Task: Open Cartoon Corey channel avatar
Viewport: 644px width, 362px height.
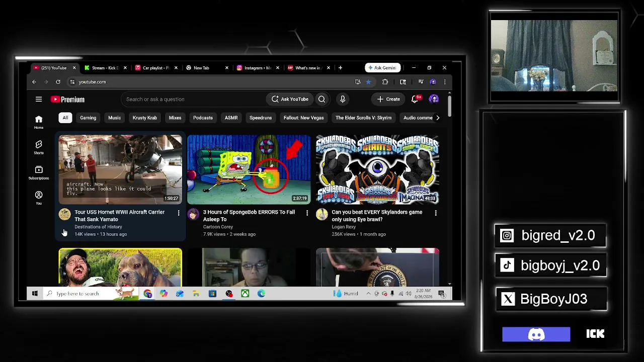Action: coord(193,215)
